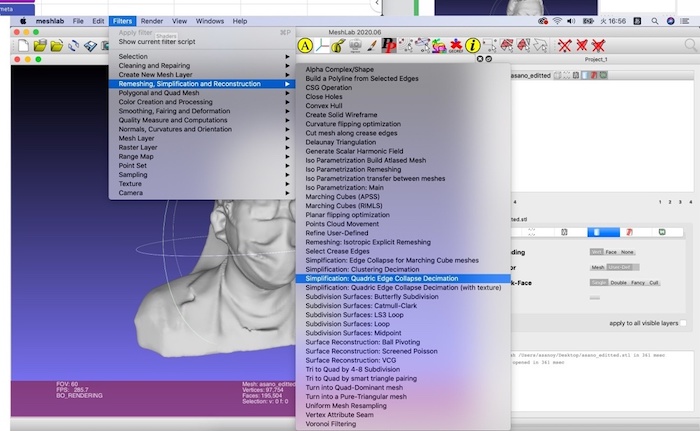Expand Cleaning and Repairing submenu

point(202,66)
